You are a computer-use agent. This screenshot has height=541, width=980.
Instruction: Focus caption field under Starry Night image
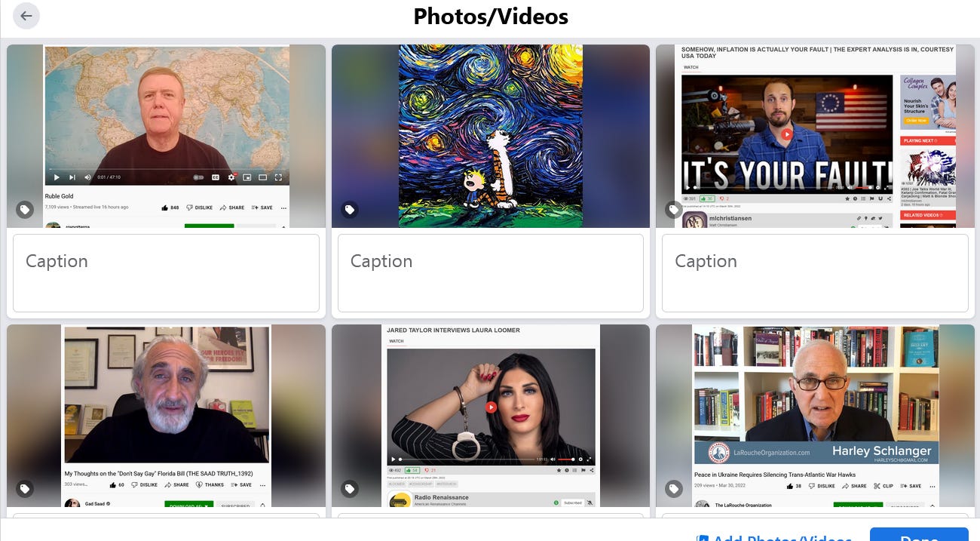pyautogui.click(x=491, y=273)
